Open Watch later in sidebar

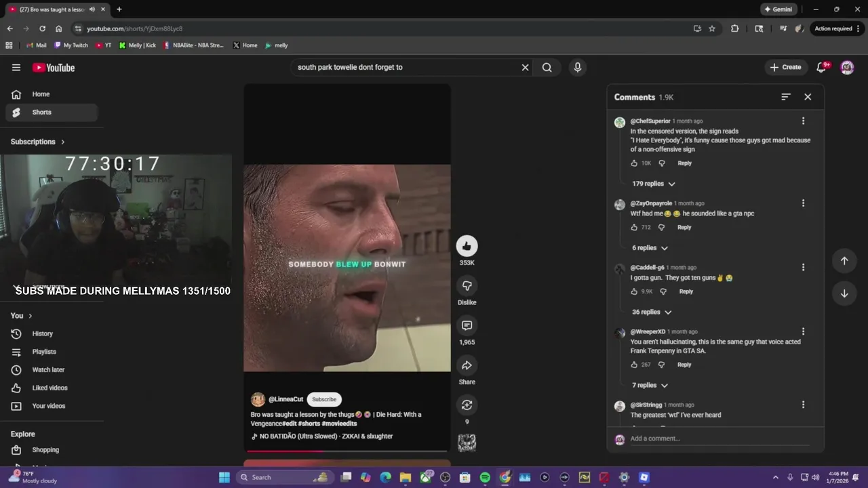tap(52, 370)
